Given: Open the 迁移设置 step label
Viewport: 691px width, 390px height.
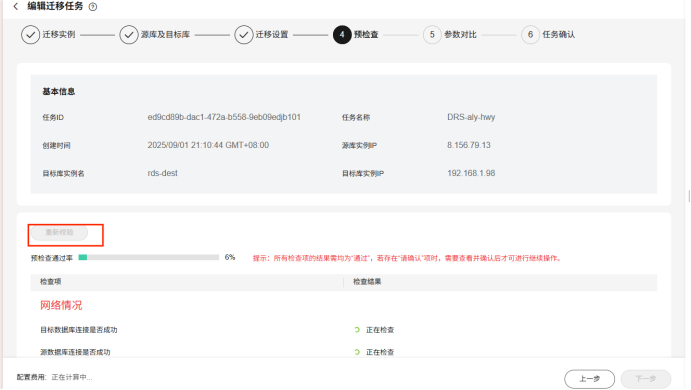Looking at the screenshot, I should click(x=272, y=34).
